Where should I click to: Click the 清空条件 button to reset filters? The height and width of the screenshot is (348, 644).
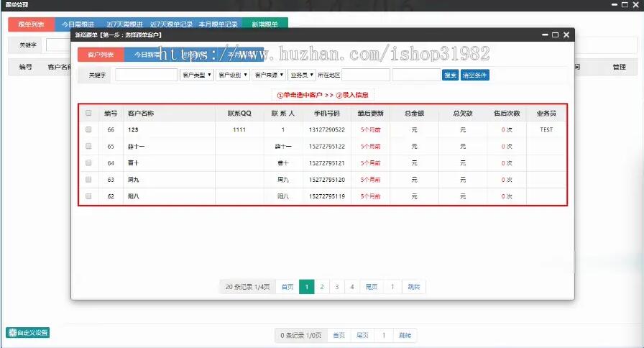click(474, 75)
